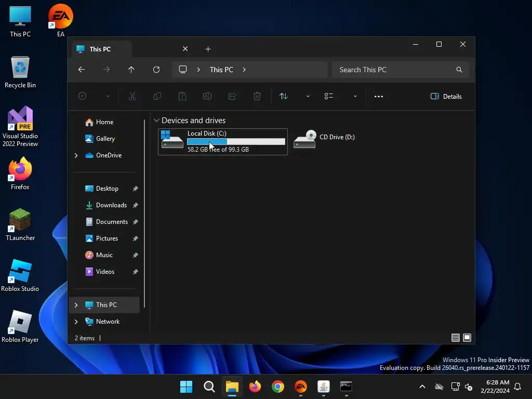
Task: Click chevron before This PC in address bar
Action: [198, 70]
